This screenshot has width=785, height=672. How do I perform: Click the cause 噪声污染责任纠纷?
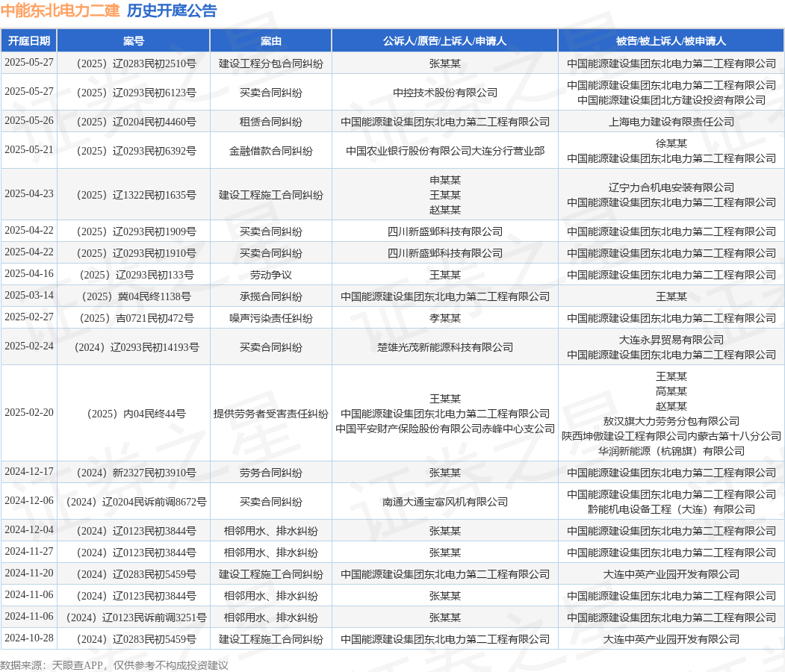[x=271, y=318]
